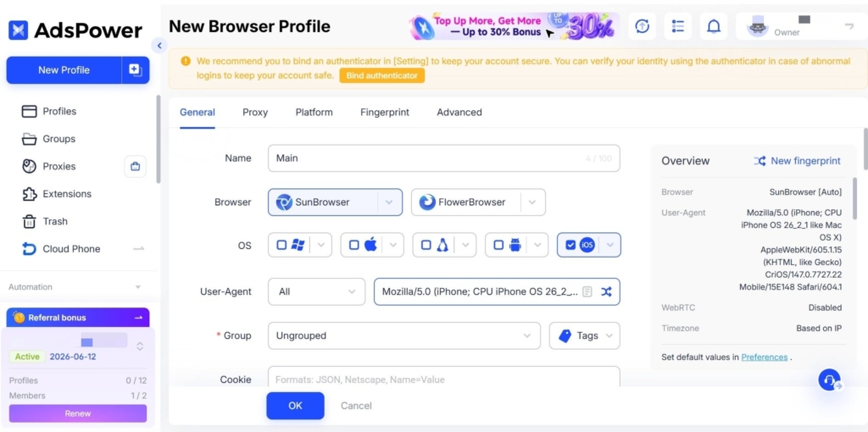Switch to the Proxy tab

(x=255, y=113)
